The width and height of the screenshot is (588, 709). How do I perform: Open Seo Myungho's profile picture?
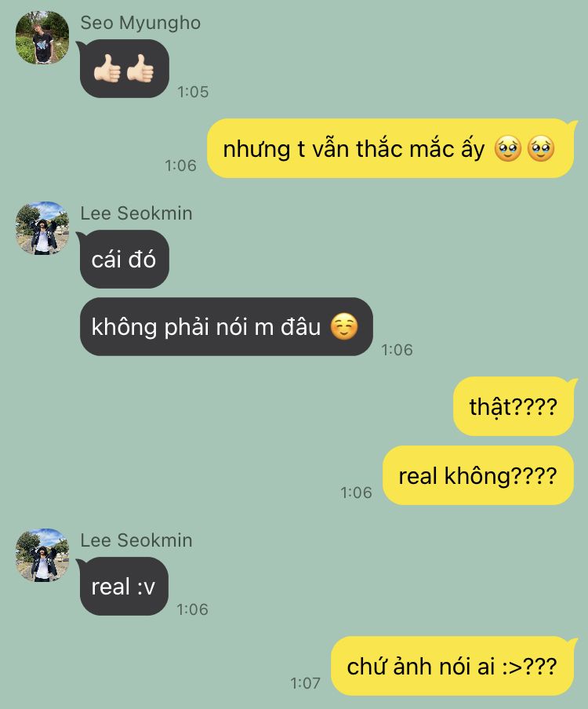pyautogui.click(x=42, y=38)
